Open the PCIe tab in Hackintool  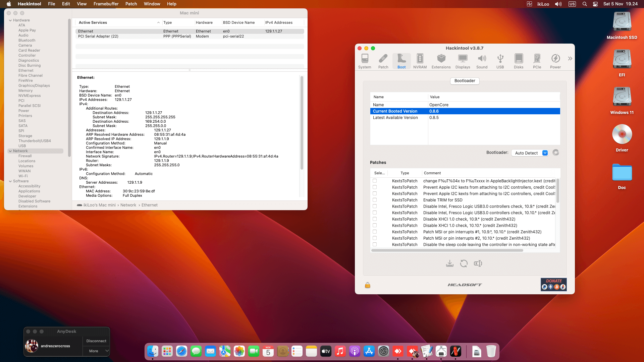(x=537, y=61)
